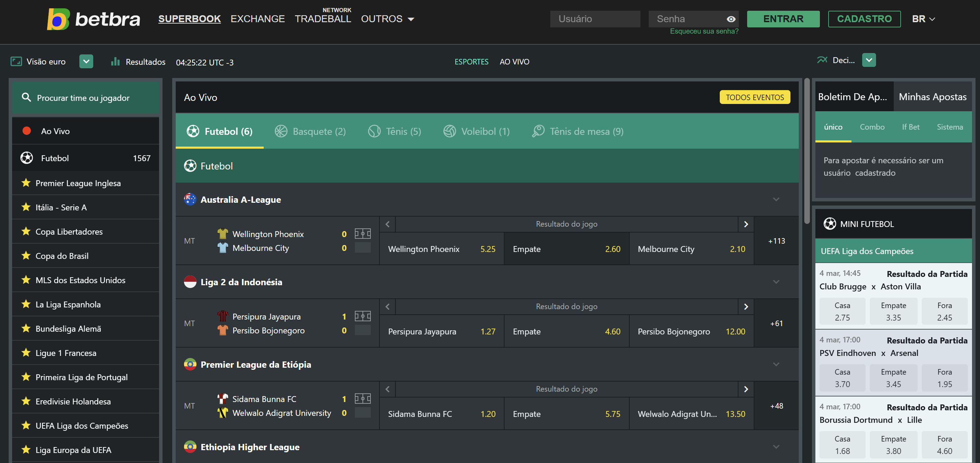Click the CADASTRO register button
980x463 pixels.
click(x=864, y=19)
